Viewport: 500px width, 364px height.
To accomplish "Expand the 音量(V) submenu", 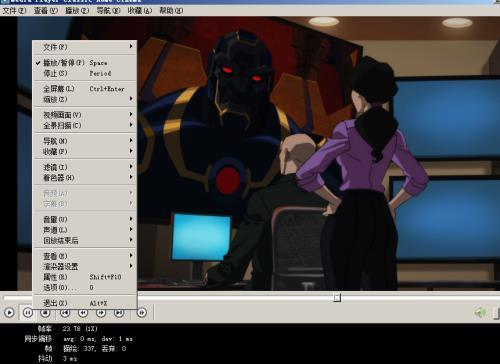I will point(85,219).
